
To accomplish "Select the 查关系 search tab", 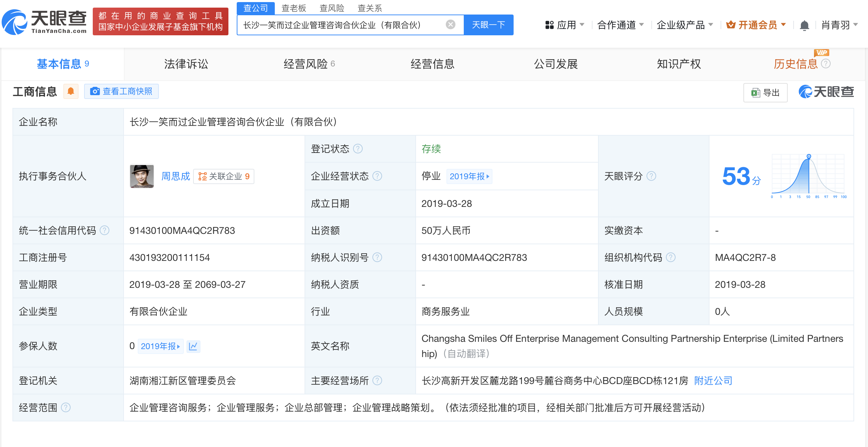I will [x=370, y=8].
